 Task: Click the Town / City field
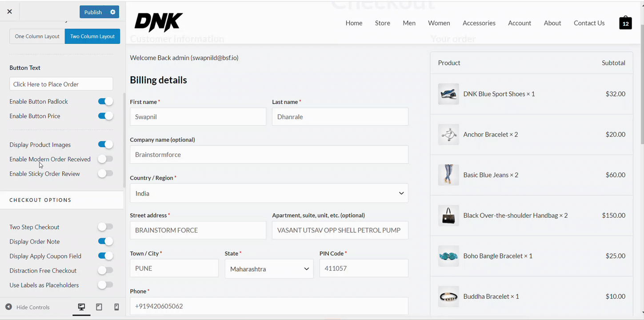(174, 268)
